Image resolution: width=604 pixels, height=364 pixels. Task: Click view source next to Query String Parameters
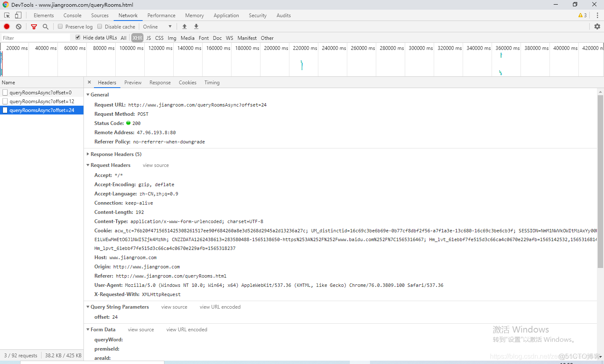(x=174, y=307)
